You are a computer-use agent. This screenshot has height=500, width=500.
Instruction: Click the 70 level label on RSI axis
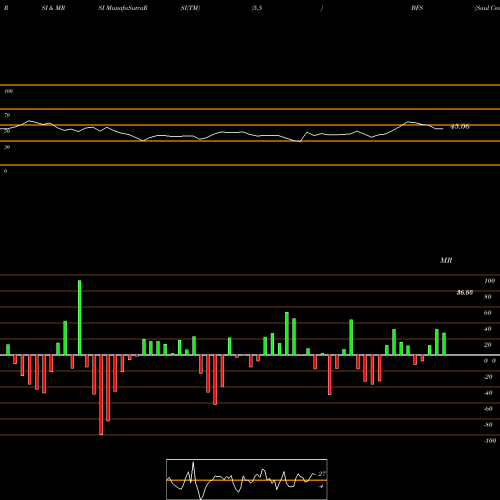click(7, 115)
